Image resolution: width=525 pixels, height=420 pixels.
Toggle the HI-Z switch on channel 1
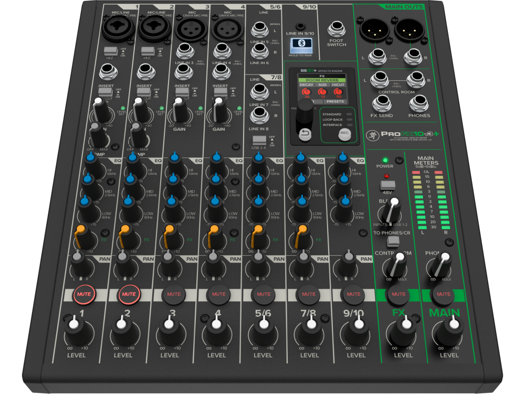(110, 51)
